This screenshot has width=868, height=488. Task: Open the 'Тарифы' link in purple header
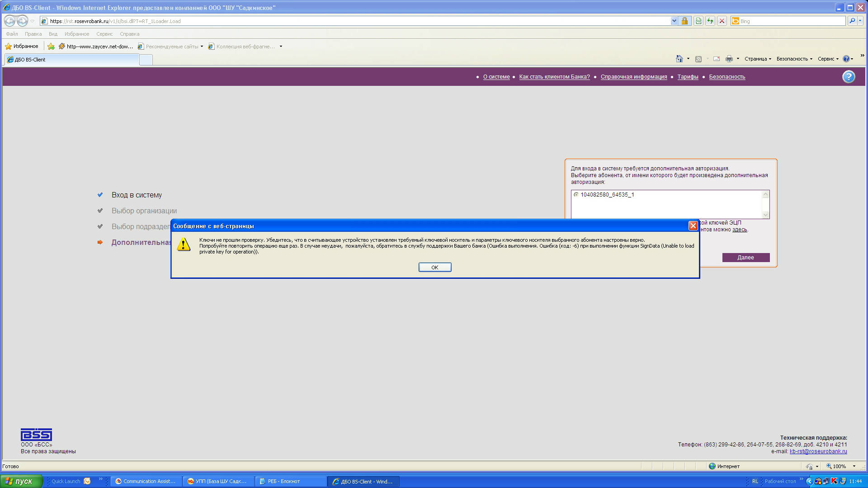click(x=688, y=77)
